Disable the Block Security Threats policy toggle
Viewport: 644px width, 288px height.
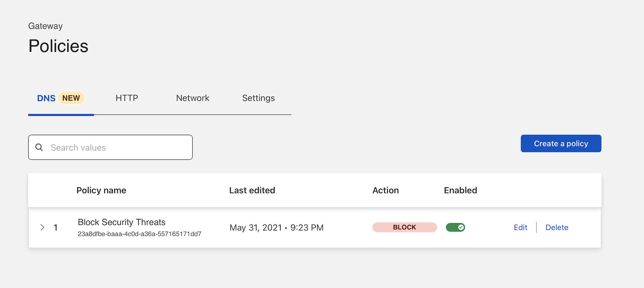(x=455, y=228)
